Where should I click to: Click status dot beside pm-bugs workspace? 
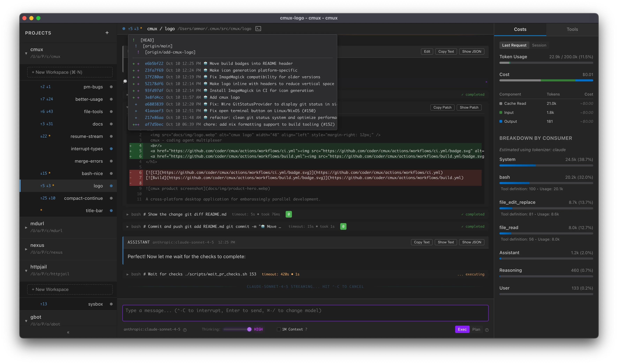pos(111,87)
